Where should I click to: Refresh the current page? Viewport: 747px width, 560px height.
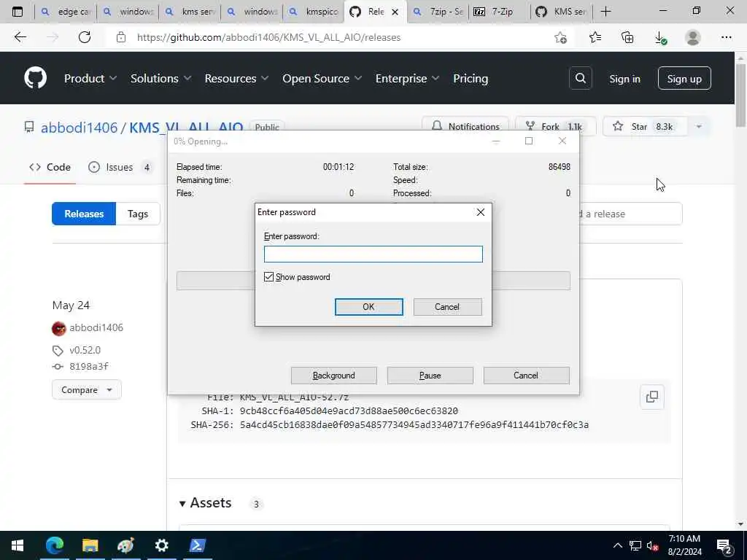85,37
